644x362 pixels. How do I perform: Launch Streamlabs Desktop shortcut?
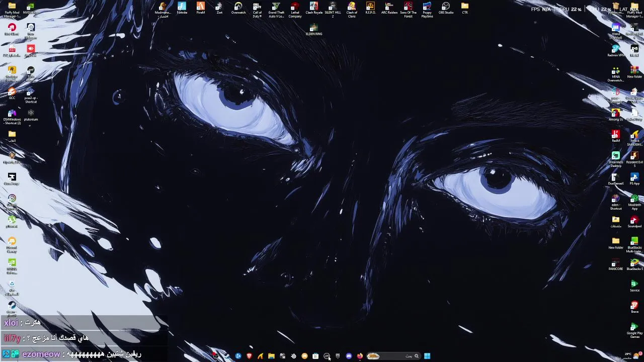pos(616,158)
